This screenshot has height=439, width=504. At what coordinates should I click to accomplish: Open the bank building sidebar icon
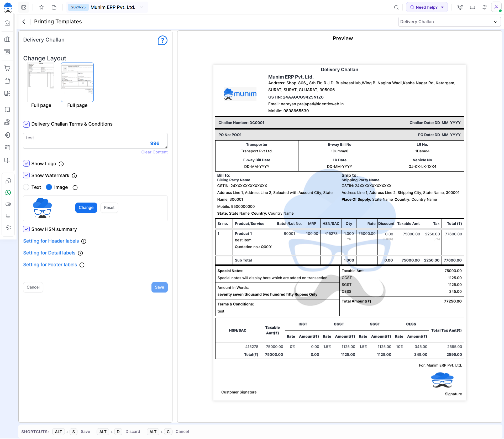[x=7, y=148]
